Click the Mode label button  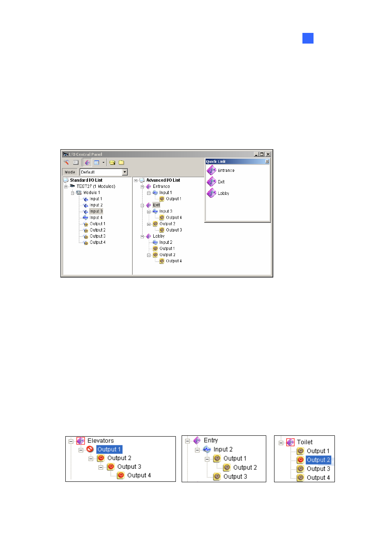pos(70,172)
